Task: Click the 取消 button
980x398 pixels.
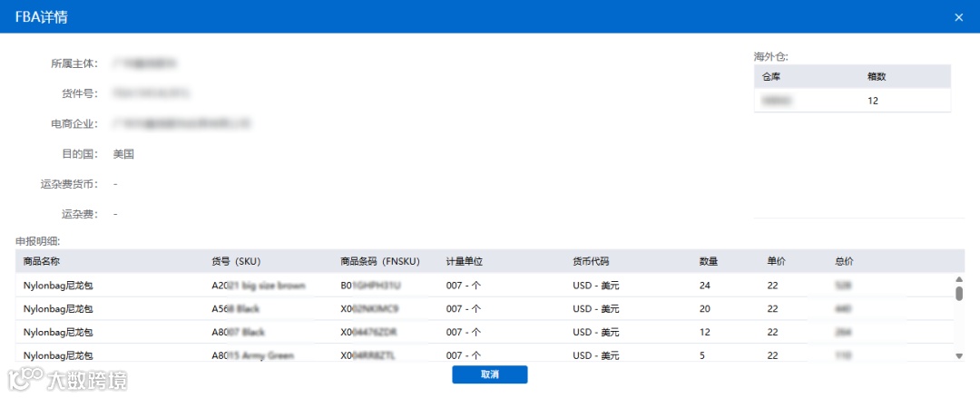Action: click(490, 374)
